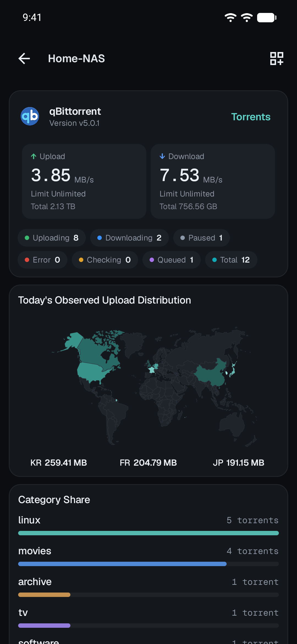Tap the movies category progress bar

tap(148, 564)
